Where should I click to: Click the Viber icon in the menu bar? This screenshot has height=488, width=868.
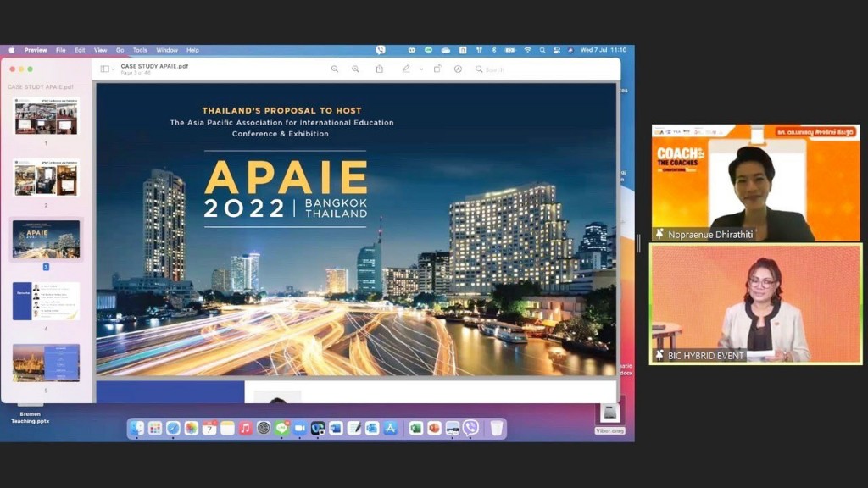pos(381,50)
